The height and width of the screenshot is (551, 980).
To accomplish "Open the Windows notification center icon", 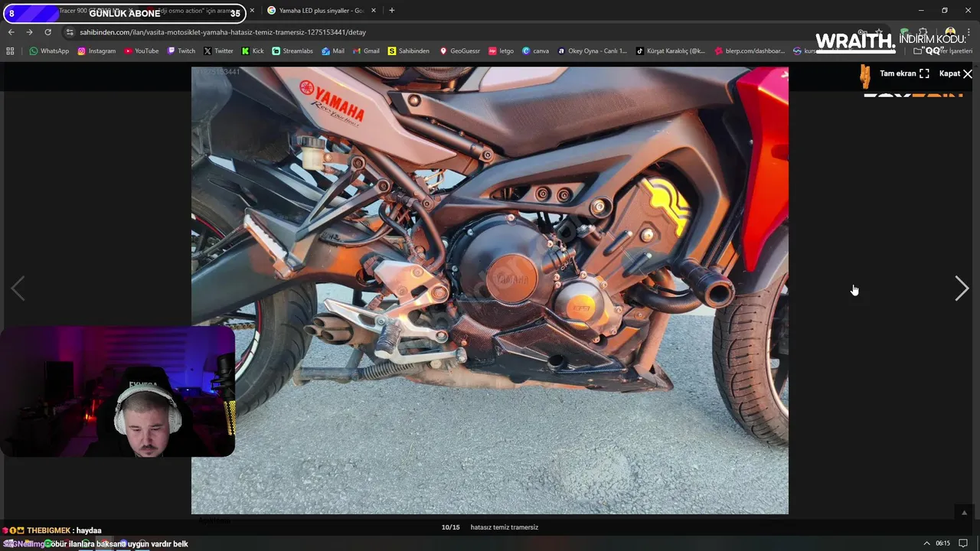I will (963, 543).
